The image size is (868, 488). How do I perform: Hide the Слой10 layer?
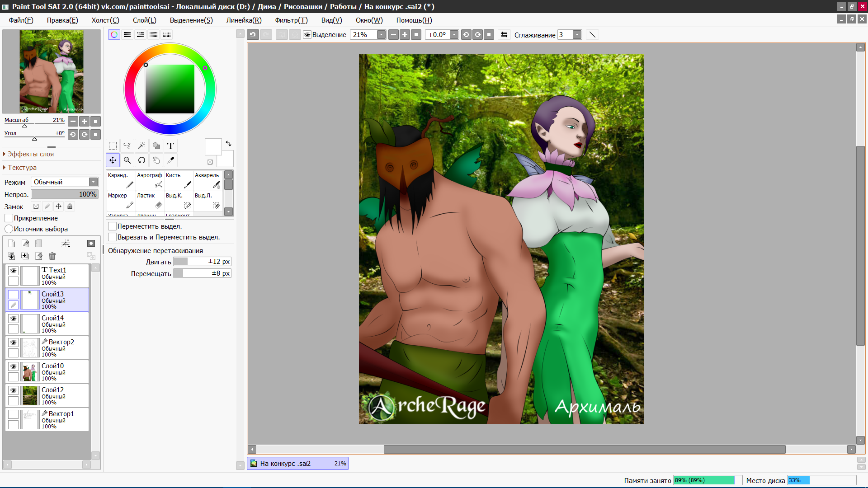click(x=14, y=366)
